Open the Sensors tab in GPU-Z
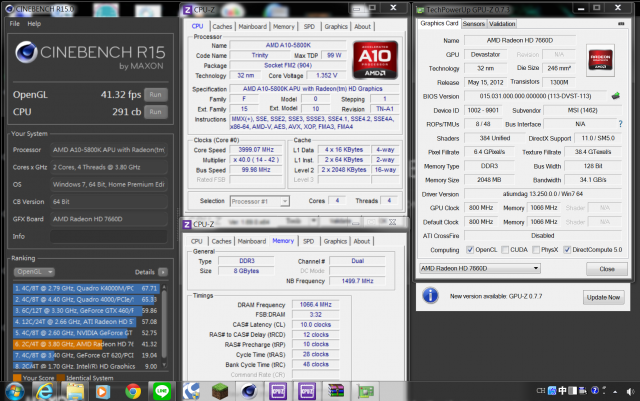The image size is (640, 401). [x=473, y=24]
